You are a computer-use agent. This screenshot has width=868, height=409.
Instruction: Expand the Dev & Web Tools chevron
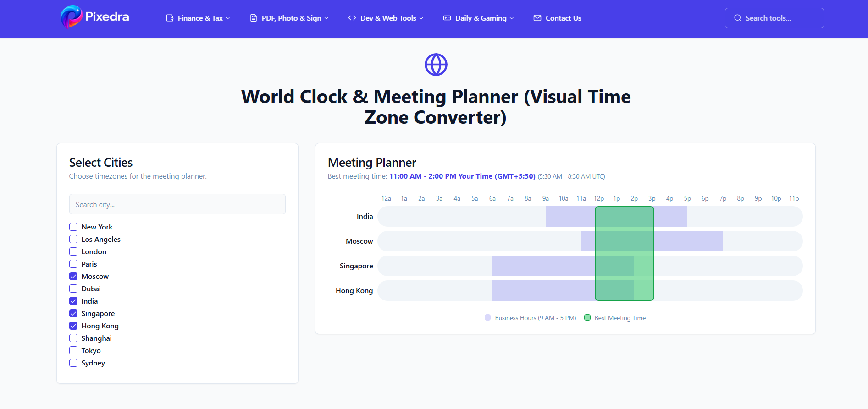421,18
